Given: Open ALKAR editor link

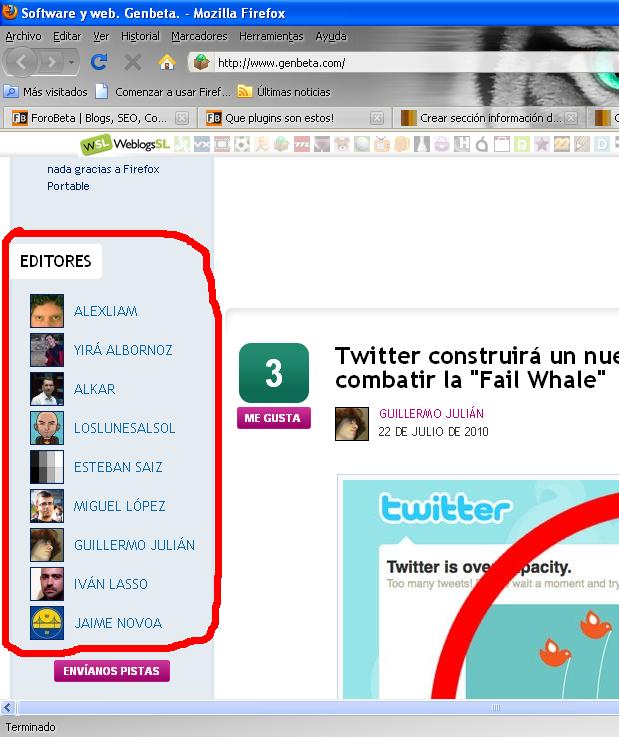Looking at the screenshot, I should (94, 389).
